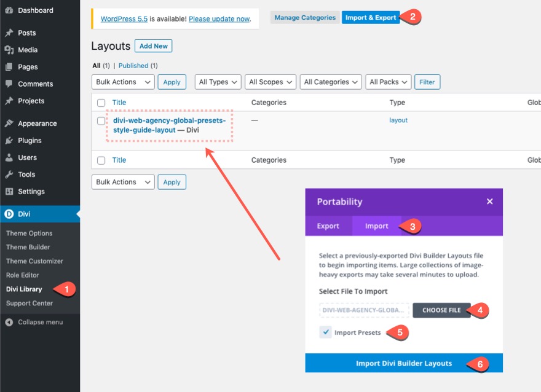The image size is (541, 392).
Task: Click the Tools wrench icon
Action: coord(9,174)
